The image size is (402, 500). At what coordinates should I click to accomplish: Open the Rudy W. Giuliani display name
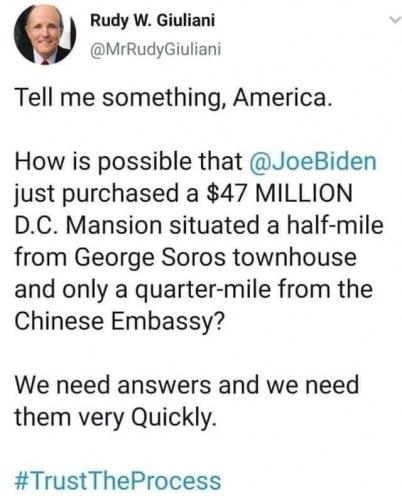point(153,21)
